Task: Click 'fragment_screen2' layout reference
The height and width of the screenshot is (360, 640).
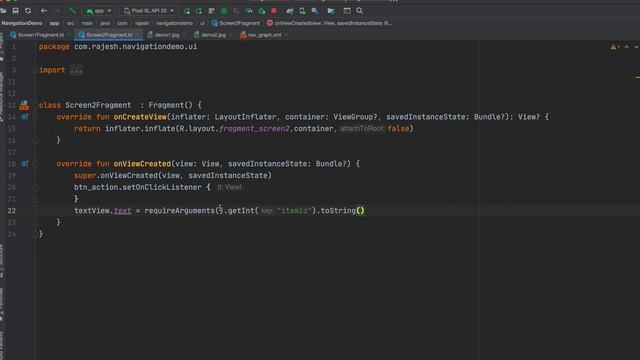Action: click(254, 129)
